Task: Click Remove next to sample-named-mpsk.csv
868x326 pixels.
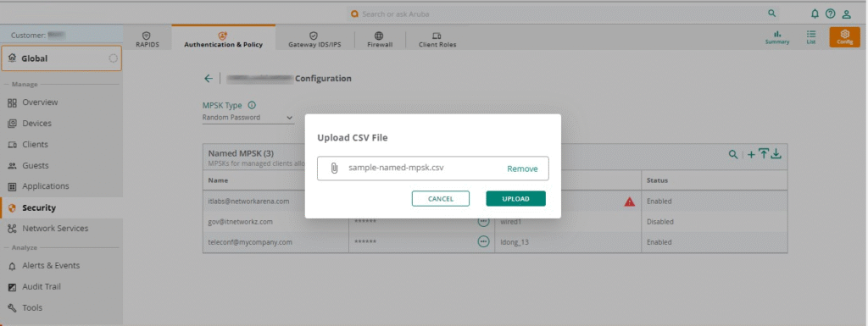Action: 522,169
